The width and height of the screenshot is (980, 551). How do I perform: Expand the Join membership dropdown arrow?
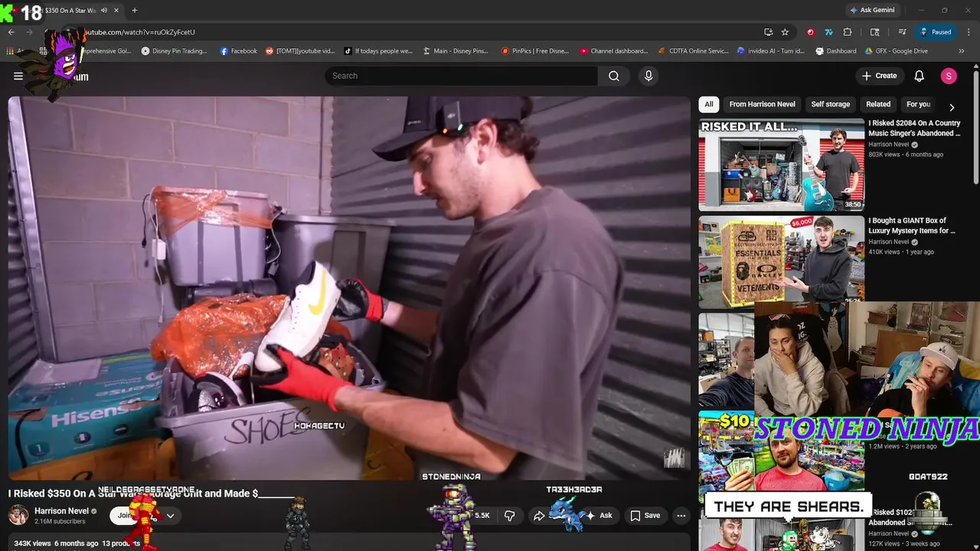coord(170,516)
